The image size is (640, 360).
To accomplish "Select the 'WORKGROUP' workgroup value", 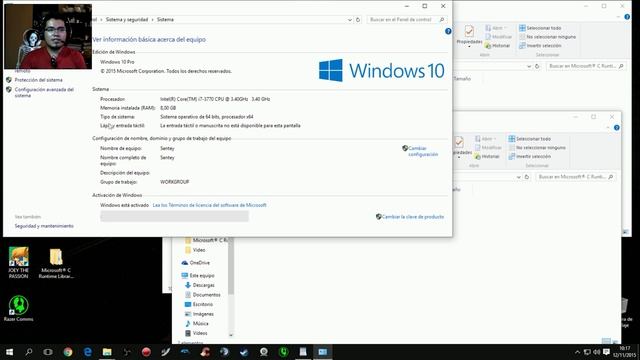I will tap(175, 182).
